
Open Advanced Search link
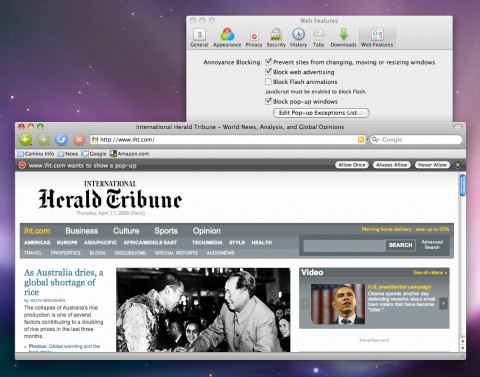(432, 245)
